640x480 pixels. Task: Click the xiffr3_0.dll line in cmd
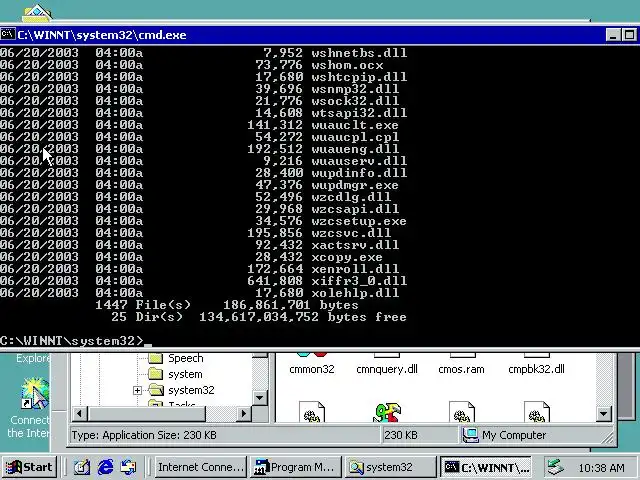pyautogui.click(x=204, y=281)
